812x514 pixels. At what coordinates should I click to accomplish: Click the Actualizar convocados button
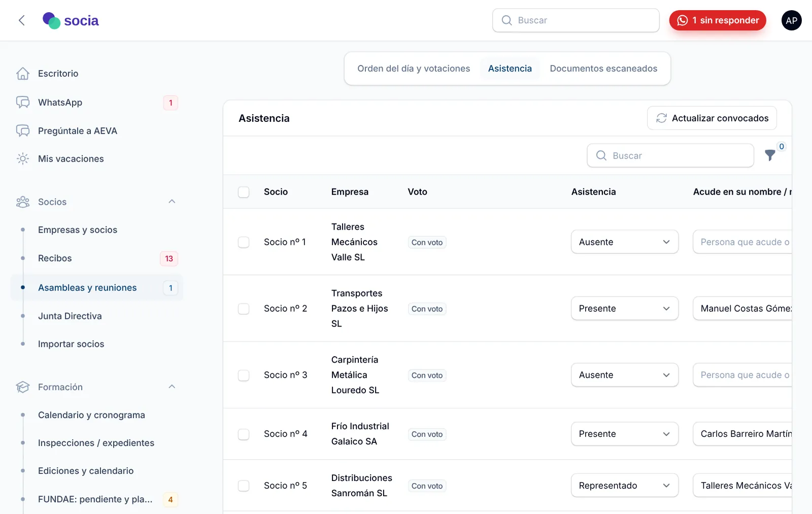click(712, 118)
